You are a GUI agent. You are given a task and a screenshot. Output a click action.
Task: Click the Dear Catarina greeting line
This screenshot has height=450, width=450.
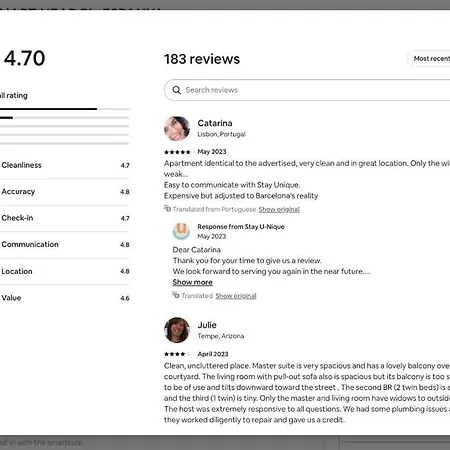click(x=197, y=250)
